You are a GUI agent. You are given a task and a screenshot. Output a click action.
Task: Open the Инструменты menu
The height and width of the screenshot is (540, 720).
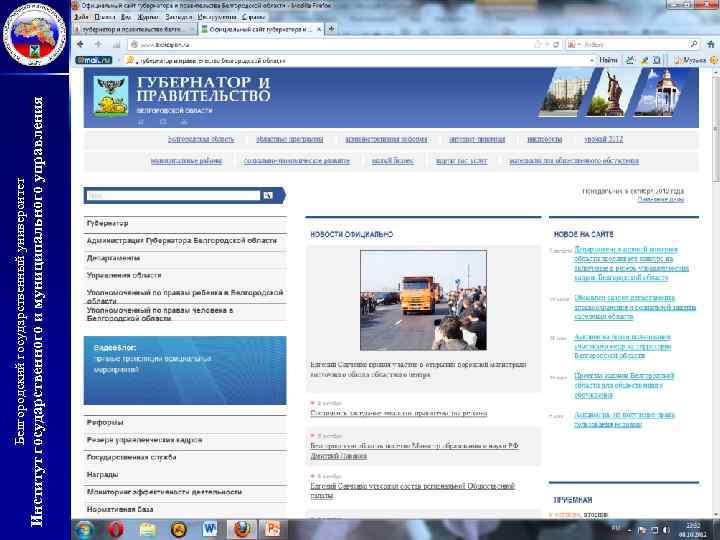[x=217, y=17]
